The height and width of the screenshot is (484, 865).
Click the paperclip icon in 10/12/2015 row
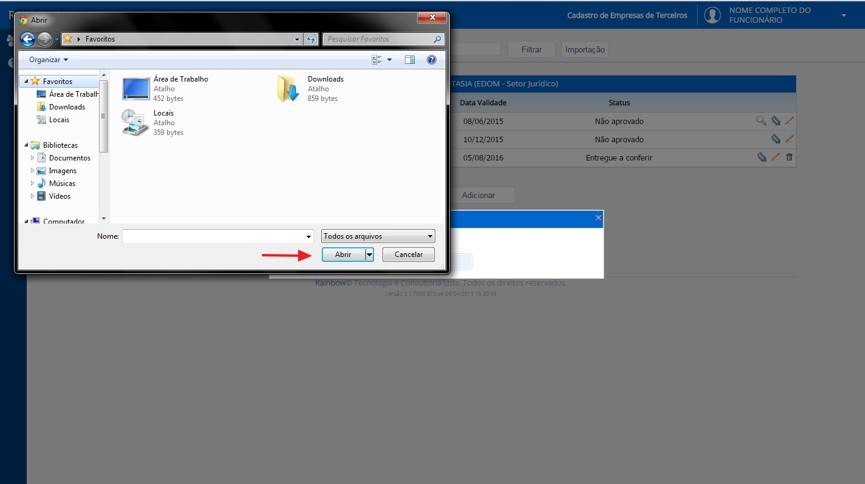click(776, 139)
